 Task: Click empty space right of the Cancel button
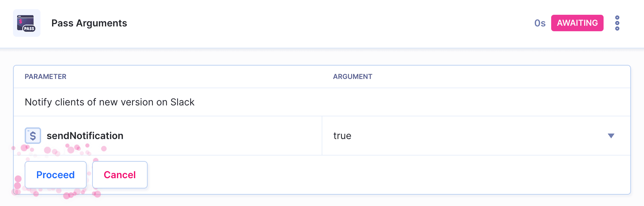(377, 175)
